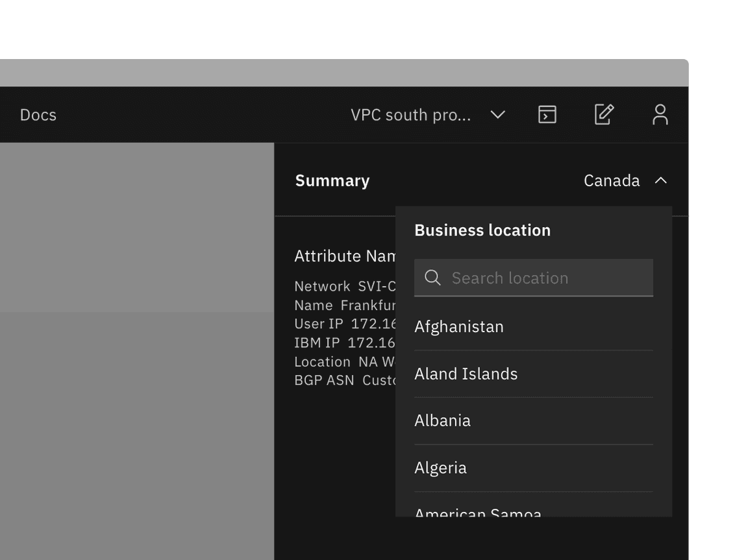748x560 pixels.
Task: Click the User IP attribute row
Action: click(344, 324)
